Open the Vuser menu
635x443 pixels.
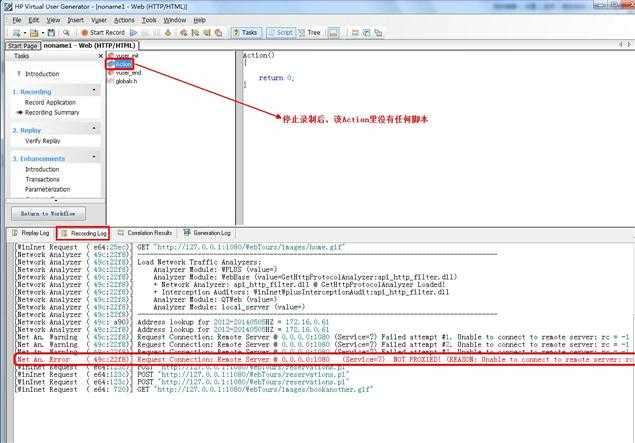(x=99, y=20)
